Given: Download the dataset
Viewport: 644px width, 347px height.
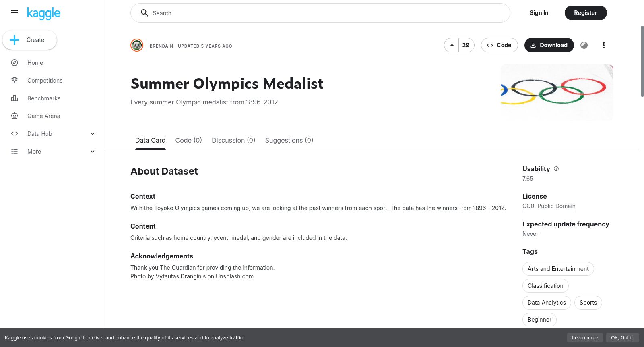Looking at the screenshot, I should [549, 45].
